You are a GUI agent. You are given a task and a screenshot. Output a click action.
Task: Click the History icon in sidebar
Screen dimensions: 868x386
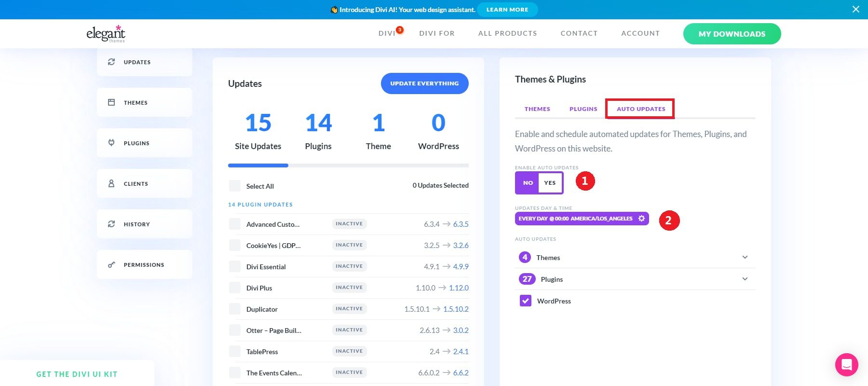click(111, 224)
